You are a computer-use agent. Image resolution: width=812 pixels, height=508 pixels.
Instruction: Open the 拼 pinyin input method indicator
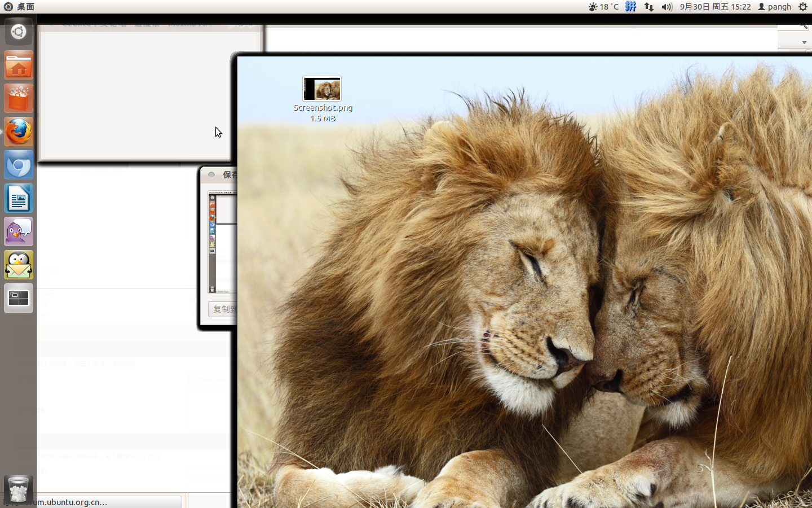pyautogui.click(x=630, y=7)
